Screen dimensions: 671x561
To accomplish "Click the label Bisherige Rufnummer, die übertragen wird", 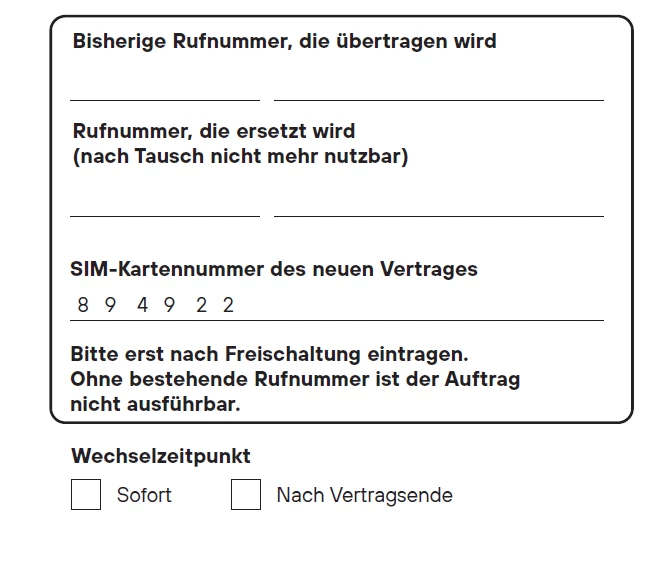I will point(284,41).
